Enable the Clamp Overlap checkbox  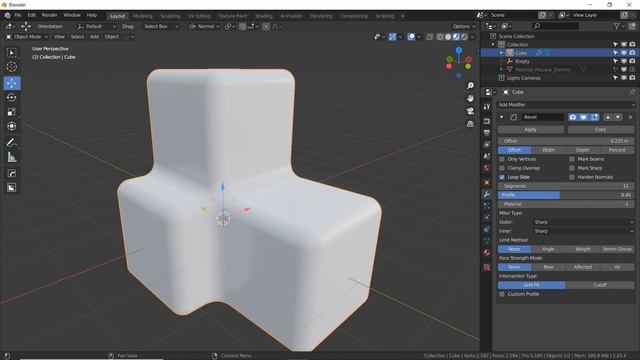(502, 168)
